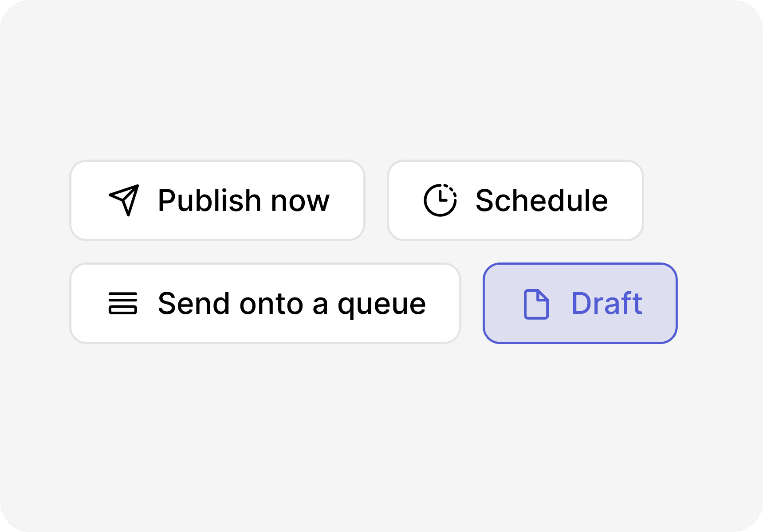The width and height of the screenshot is (763, 532).
Task: Select the long Send onto a queue pill
Action: pyautogui.click(x=265, y=303)
